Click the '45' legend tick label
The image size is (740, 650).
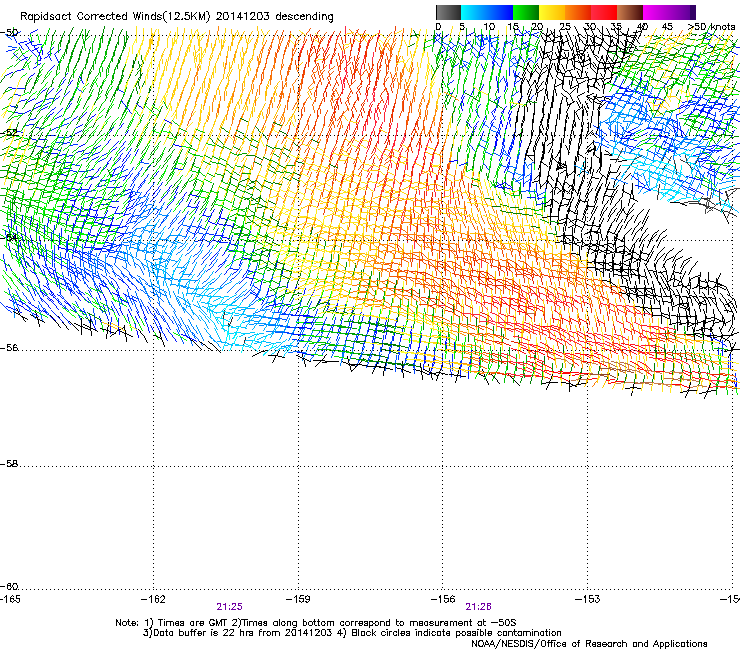667,27
